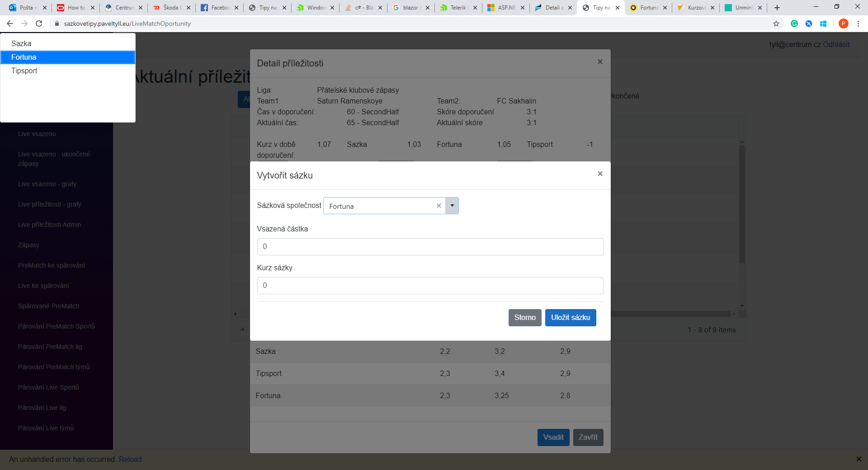The width and height of the screenshot is (868, 470).
Task: Open the Zápasy sidebar link
Action: pos(28,245)
